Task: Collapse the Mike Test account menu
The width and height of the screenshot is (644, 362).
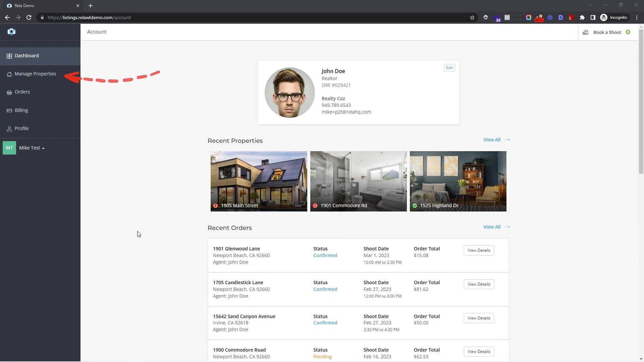Action: [43, 148]
